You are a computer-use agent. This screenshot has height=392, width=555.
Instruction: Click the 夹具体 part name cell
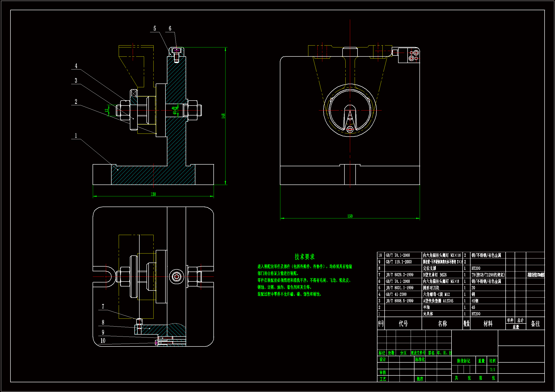[428, 314]
